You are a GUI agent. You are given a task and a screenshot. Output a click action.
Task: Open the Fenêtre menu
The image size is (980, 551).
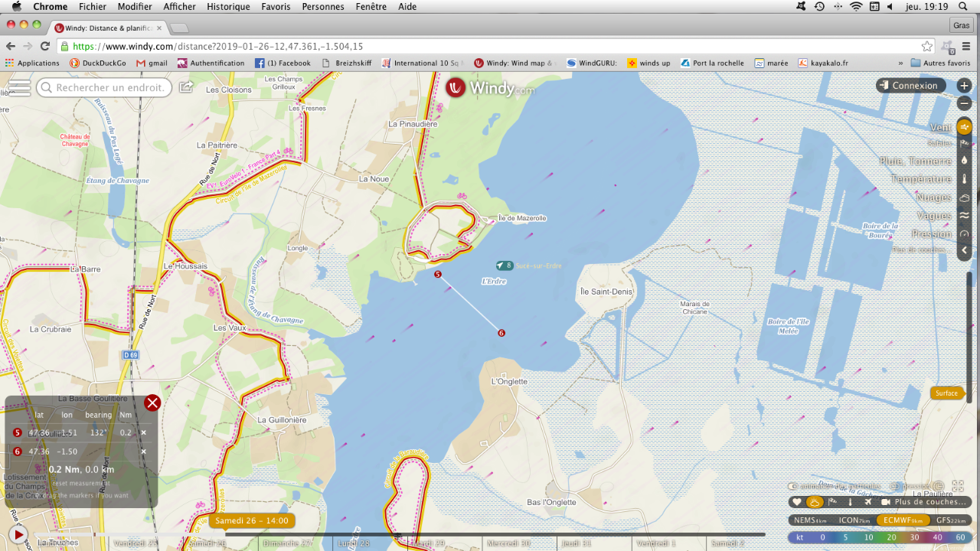click(371, 6)
